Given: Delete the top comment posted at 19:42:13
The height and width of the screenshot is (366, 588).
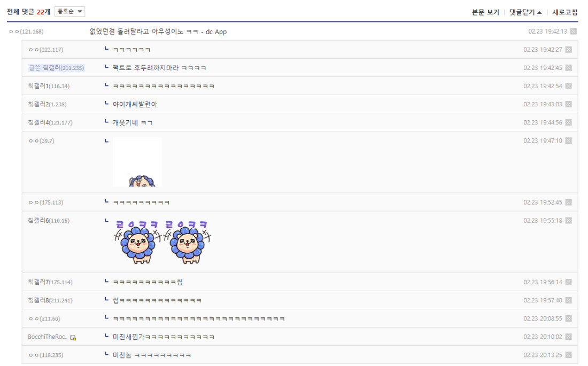Looking at the screenshot, I should click(x=574, y=32).
